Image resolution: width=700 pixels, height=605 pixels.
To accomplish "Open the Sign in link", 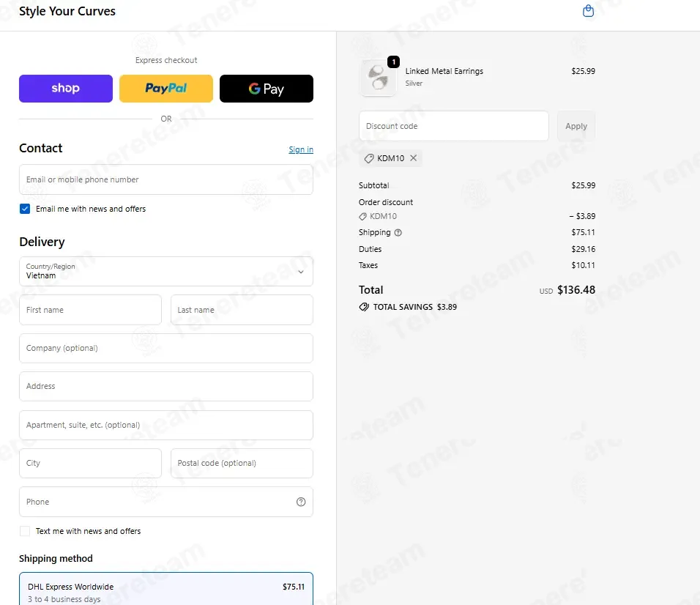I will [301, 149].
